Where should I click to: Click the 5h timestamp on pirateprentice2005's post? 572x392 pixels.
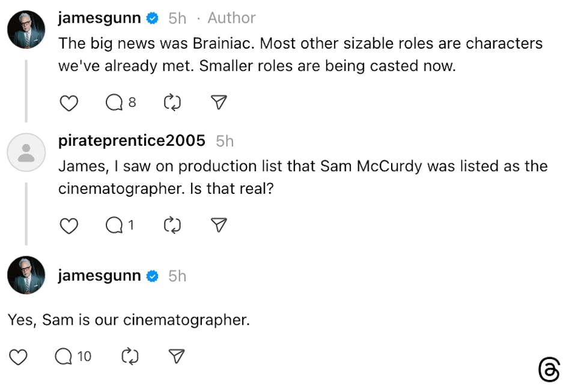click(x=225, y=141)
